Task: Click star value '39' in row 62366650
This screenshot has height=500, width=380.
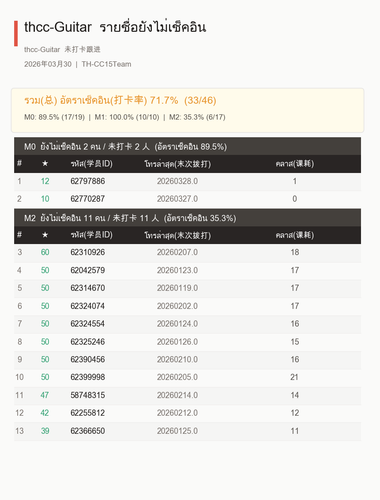Action: pyautogui.click(x=45, y=431)
